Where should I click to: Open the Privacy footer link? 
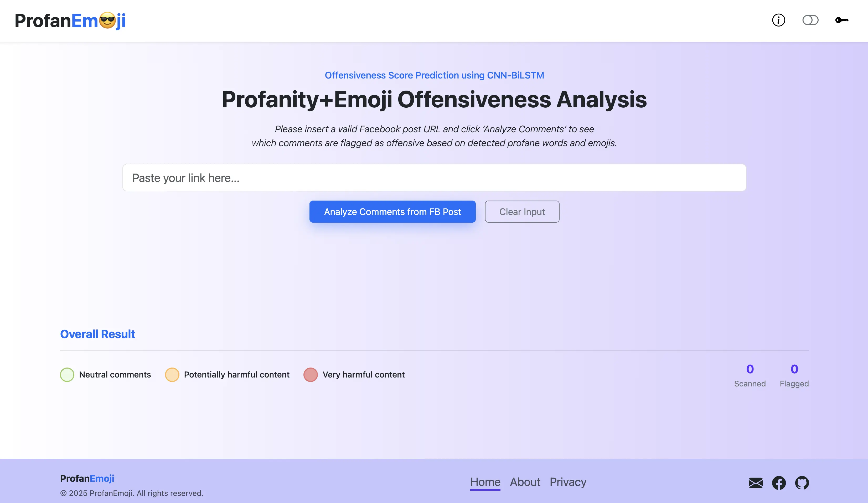click(568, 482)
